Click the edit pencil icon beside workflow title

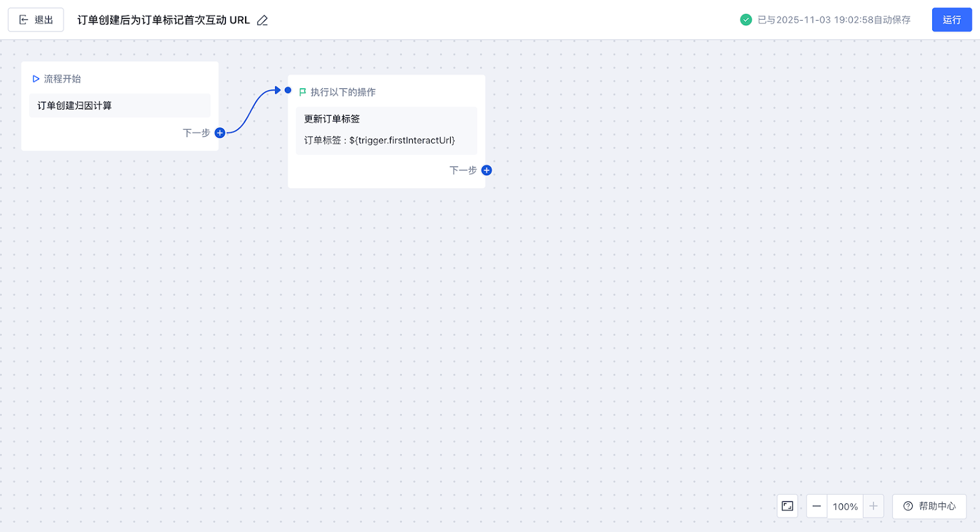pyautogui.click(x=263, y=20)
